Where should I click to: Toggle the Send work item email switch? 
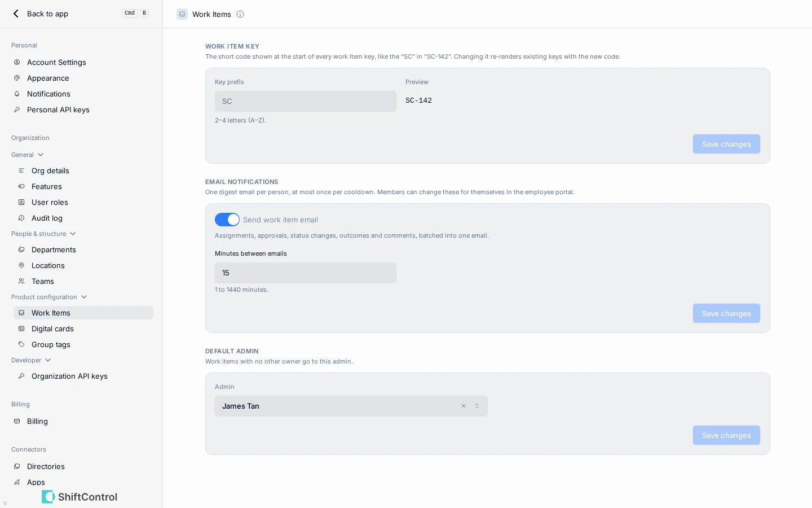pyautogui.click(x=227, y=220)
